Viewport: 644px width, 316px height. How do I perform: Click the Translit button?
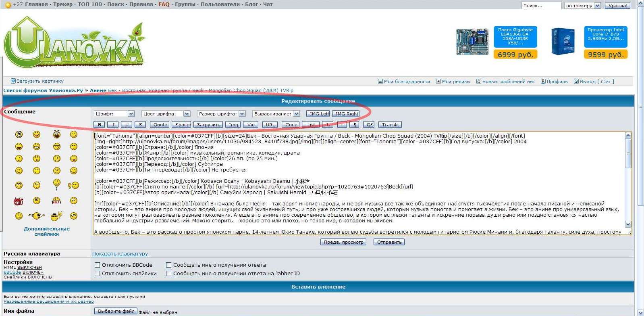point(391,125)
